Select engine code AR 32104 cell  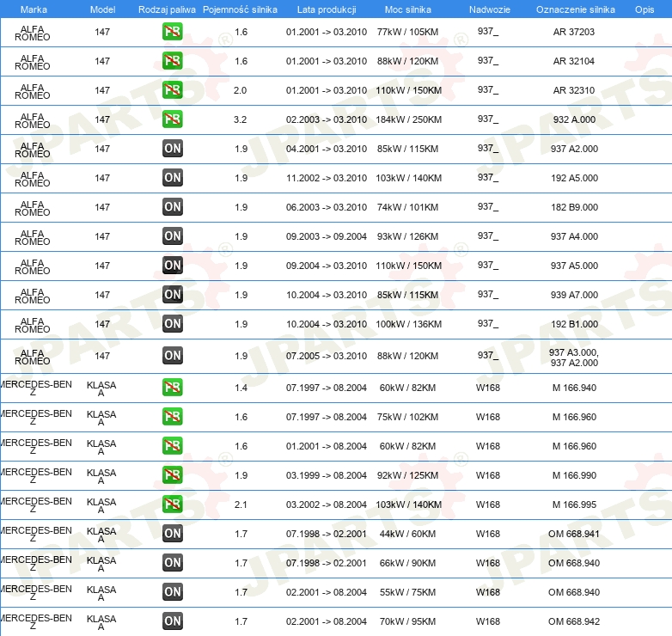tap(573, 61)
